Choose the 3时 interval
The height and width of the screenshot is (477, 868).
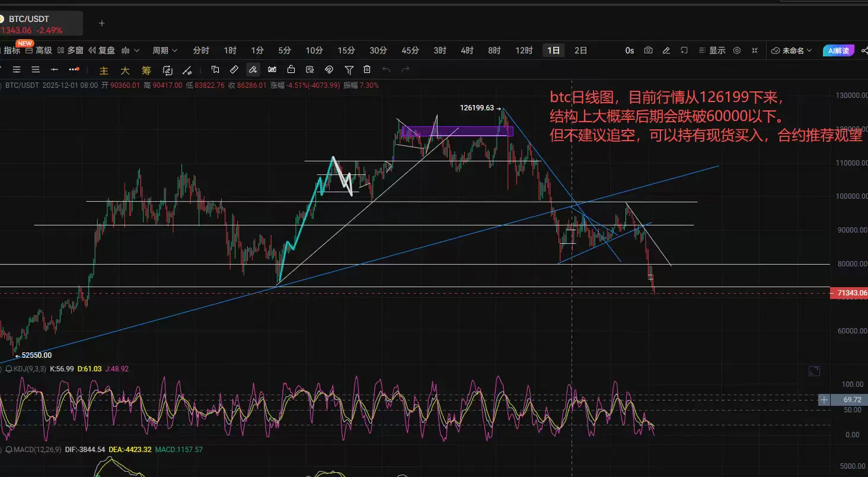click(x=440, y=50)
